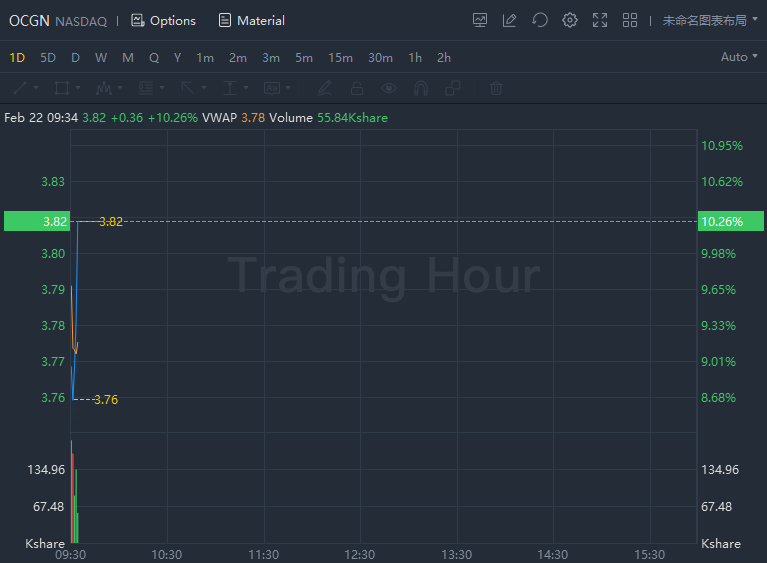Switch to 5D timeframe

48,58
